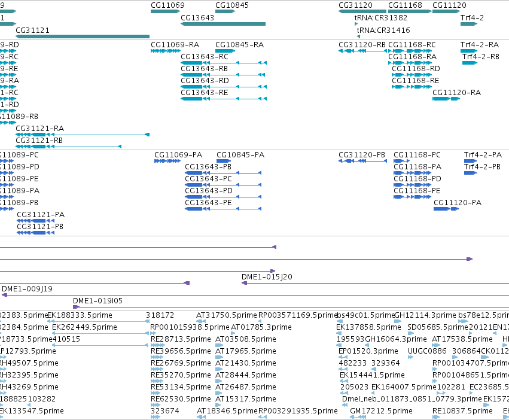Click protein CG13643-PE
509x420 pixels.
tap(208, 203)
